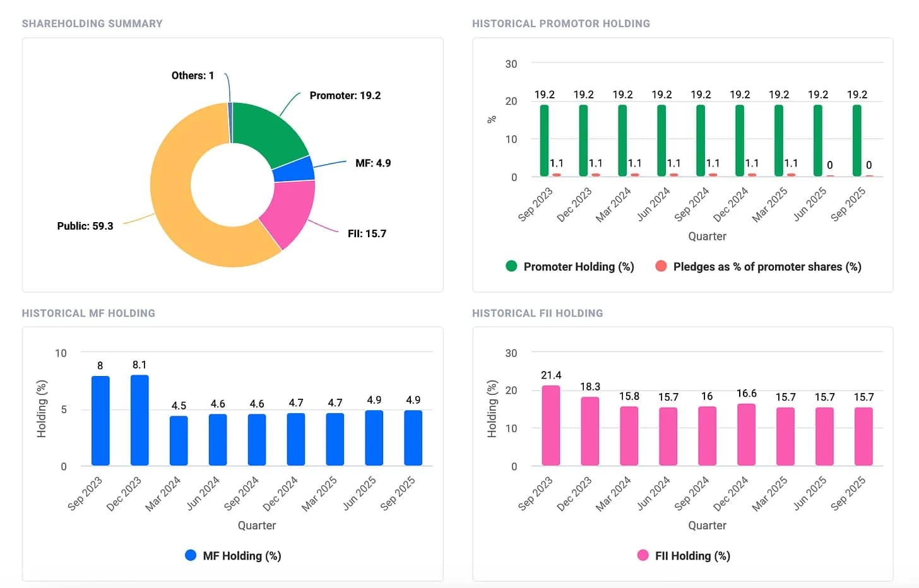Image resolution: width=919 pixels, height=588 pixels.
Task: Toggle the 'MF Holding (%)' legend label
Action: 242,556
